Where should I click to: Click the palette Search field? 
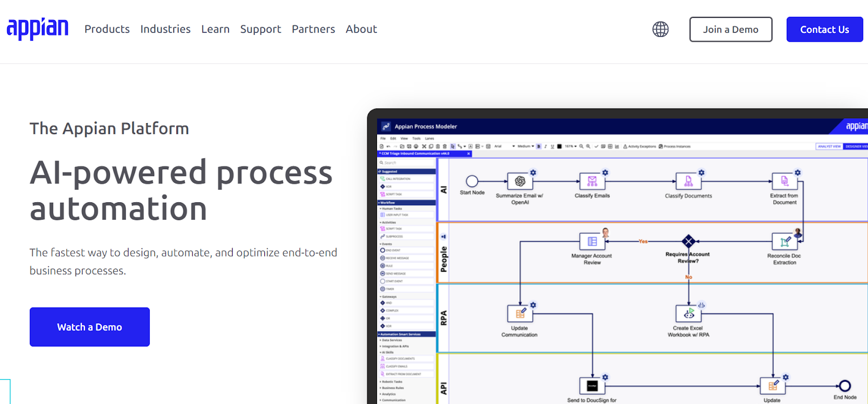click(407, 163)
